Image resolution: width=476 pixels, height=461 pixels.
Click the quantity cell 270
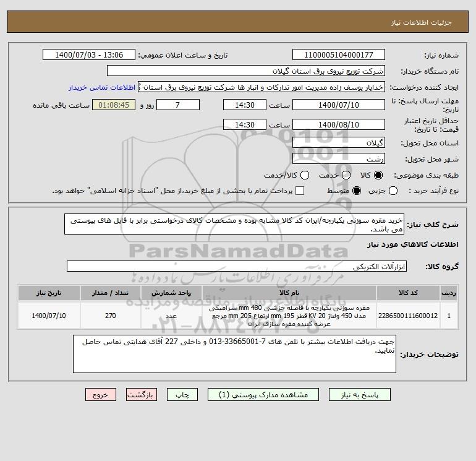(111, 316)
